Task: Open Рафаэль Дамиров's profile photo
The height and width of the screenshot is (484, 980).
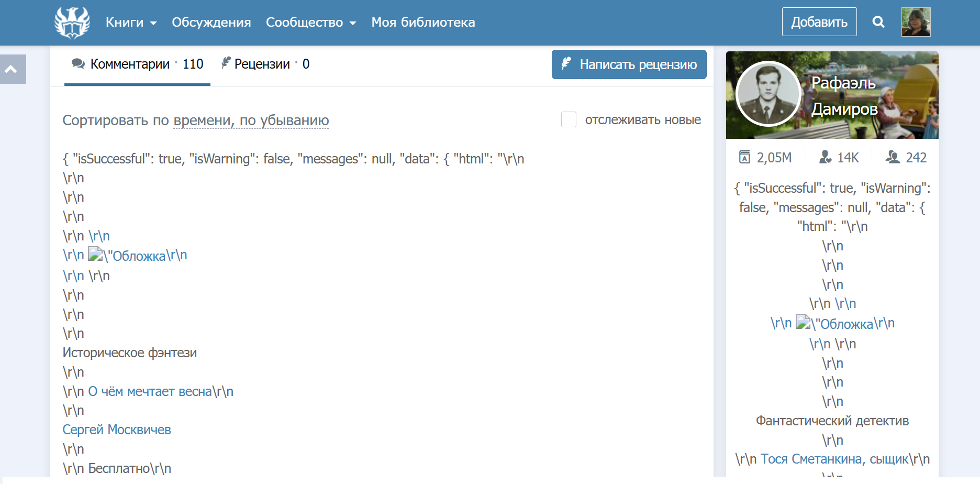Action: [x=768, y=94]
